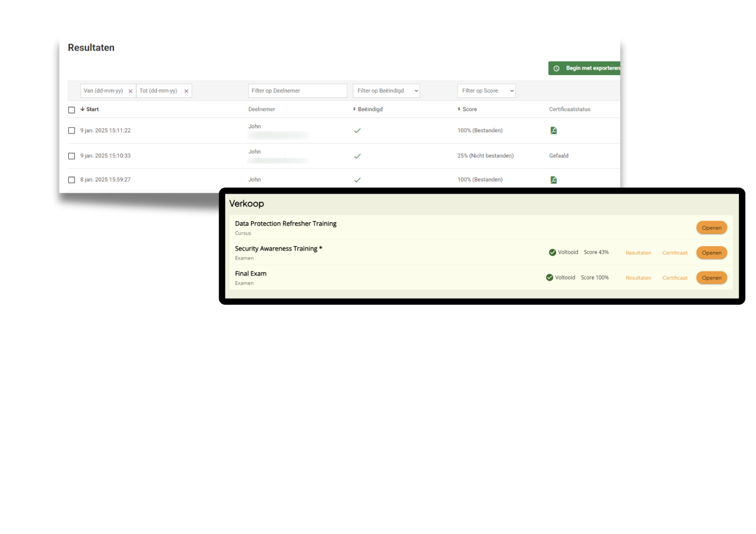The height and width of the screenshot is (534, 756).
Task: Clear the Tot date field with X
Action: [186, 91]
